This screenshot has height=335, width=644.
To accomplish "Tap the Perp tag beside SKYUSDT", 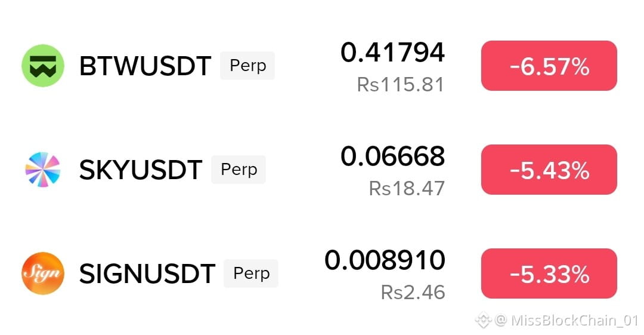I will (x=239, y=170).
